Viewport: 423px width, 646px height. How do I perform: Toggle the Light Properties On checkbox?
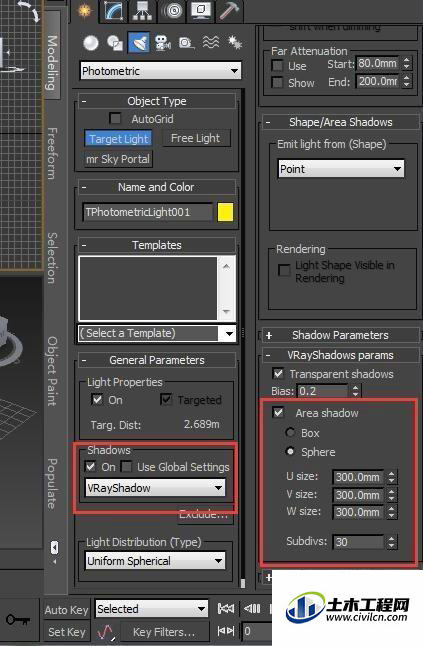(97, 399)
